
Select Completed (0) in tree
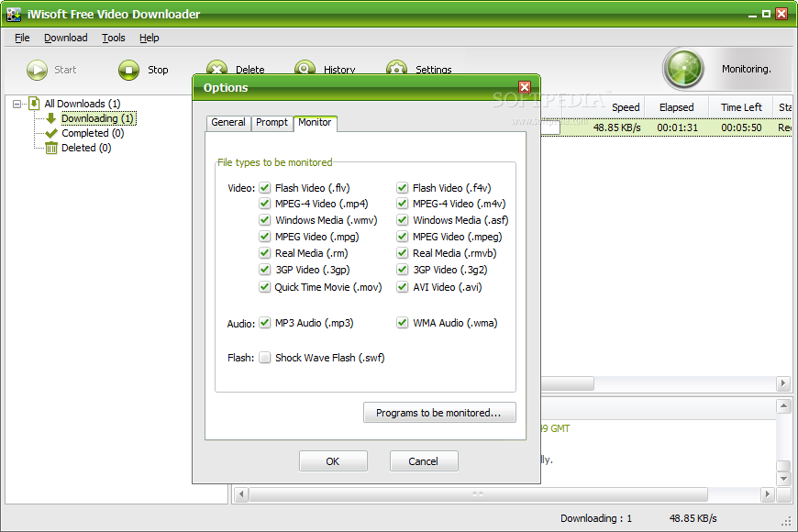pos(93,133)
